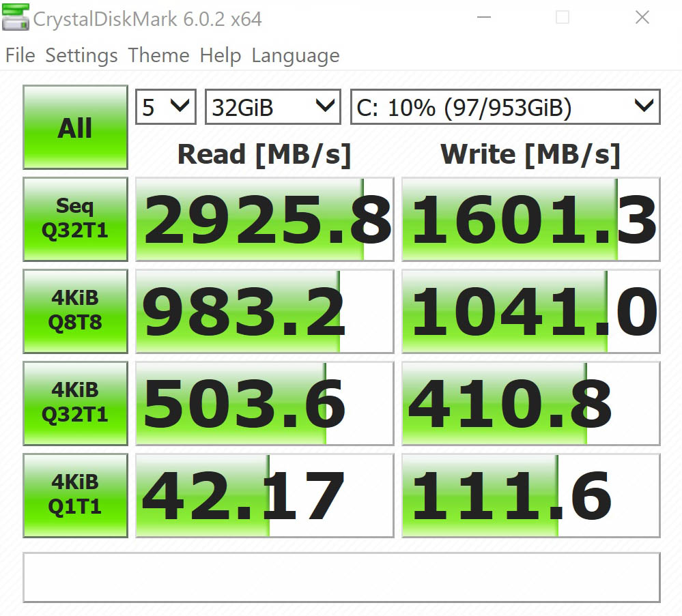Start the 4KiB Q1T1 test

coord(75,495)
